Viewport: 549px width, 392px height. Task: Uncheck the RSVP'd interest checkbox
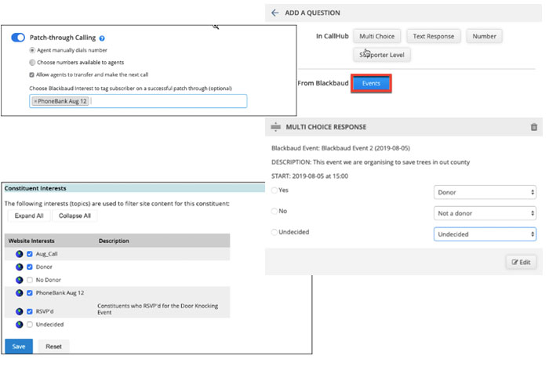pyautogui.click(x=30, y=311)
